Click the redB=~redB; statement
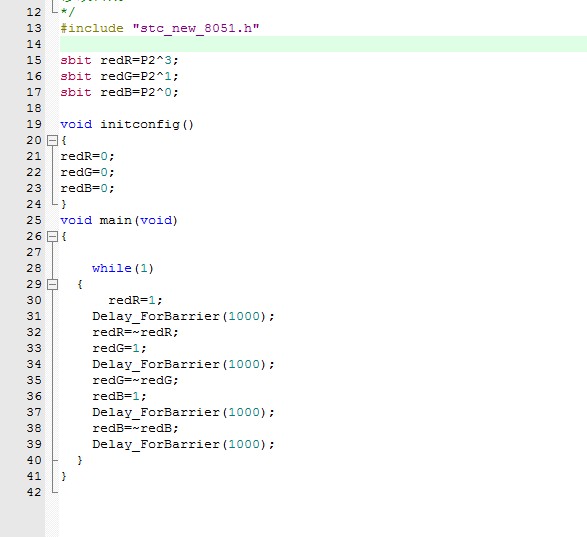Screen dimensions: 587x537 136,428
